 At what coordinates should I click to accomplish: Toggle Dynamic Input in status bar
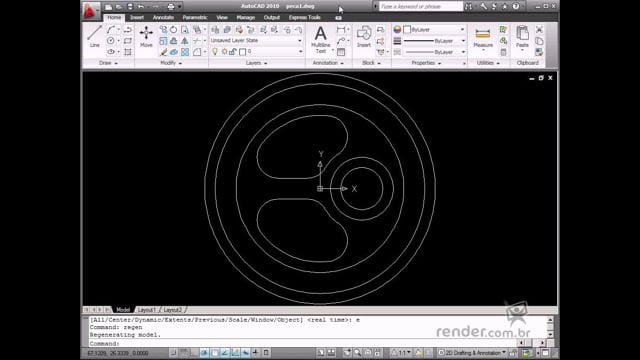246,352
